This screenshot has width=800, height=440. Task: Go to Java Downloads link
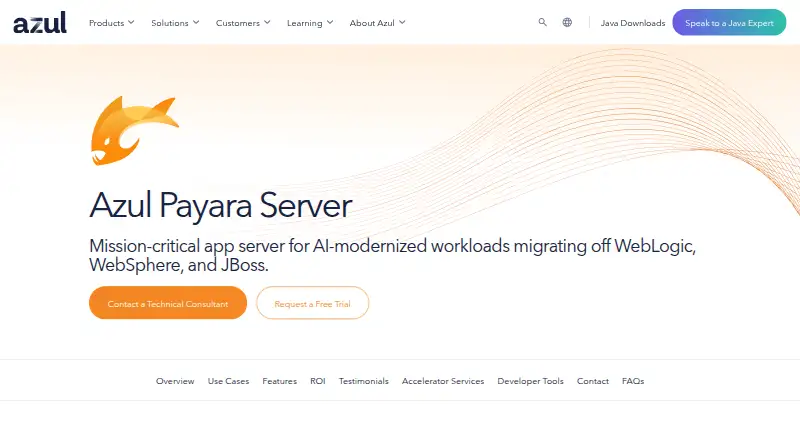[x=633, y=23]
